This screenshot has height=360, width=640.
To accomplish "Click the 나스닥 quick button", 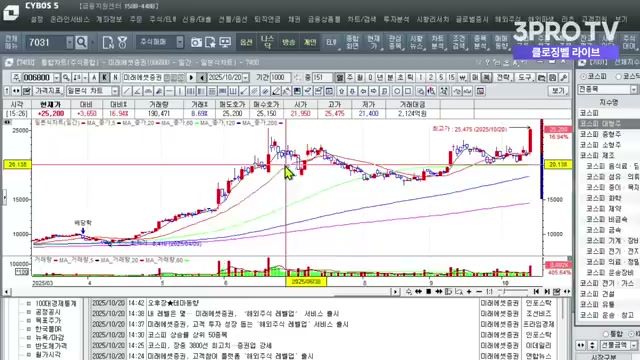I will pyautogui.click(x=267, y=42).
